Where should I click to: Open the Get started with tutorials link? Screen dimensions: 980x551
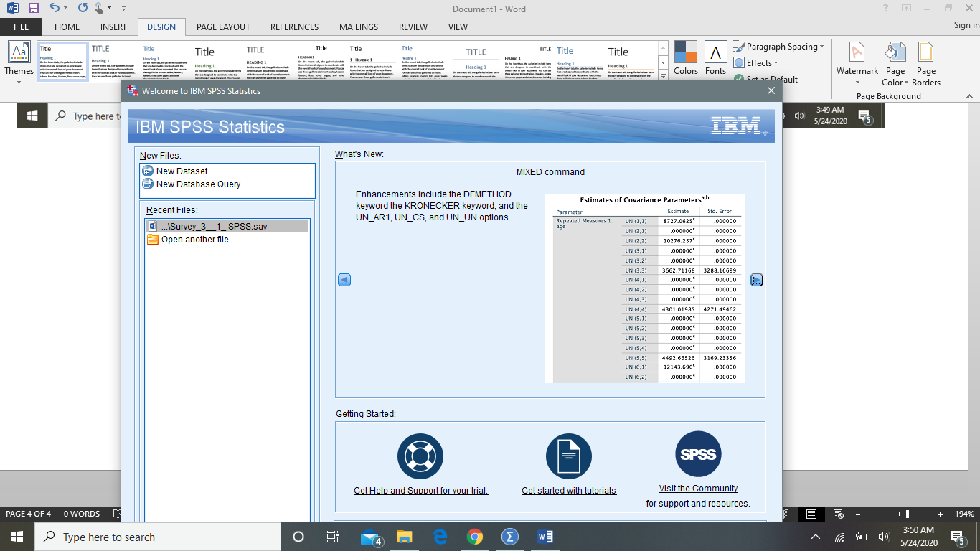tap(568, 490)
